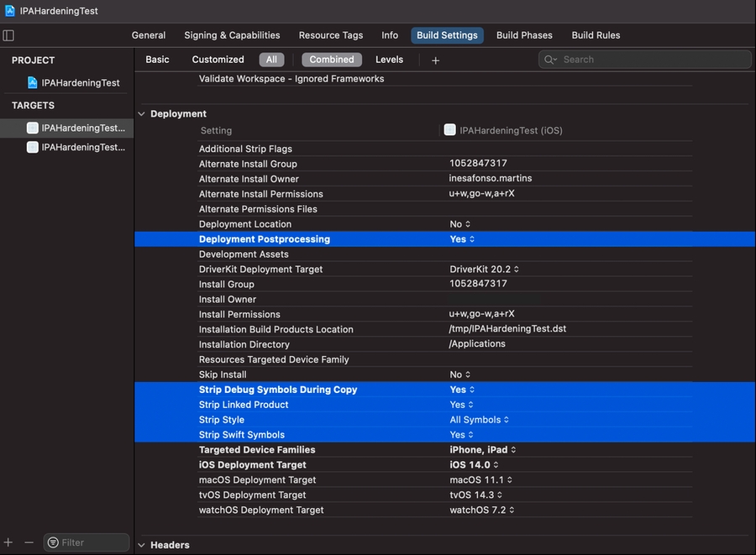Switch to Levels view
The image size is (756, 555).
tap(389, 60)
